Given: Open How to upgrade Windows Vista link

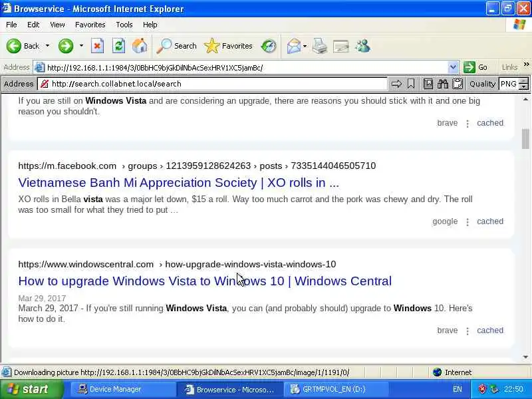Looking at the screenshot, I should pos(205,281).
